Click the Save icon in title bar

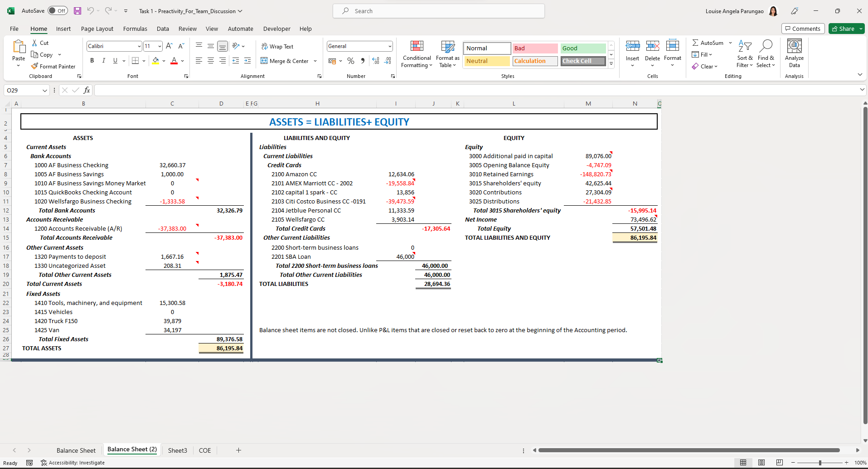click(78, 11)
